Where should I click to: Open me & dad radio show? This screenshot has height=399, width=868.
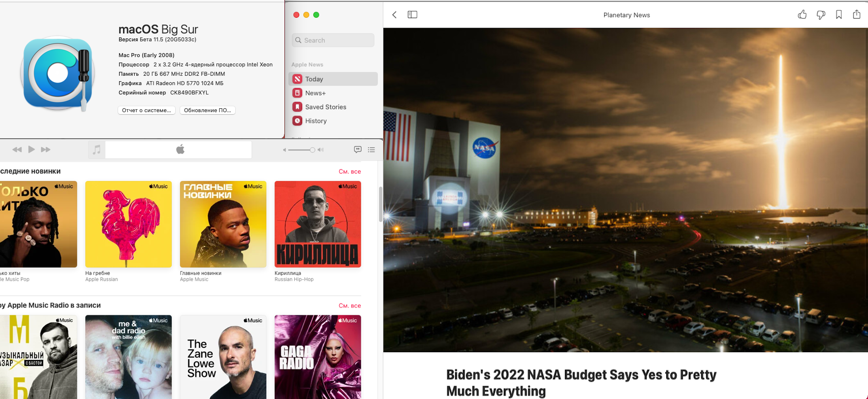[128, 357]
